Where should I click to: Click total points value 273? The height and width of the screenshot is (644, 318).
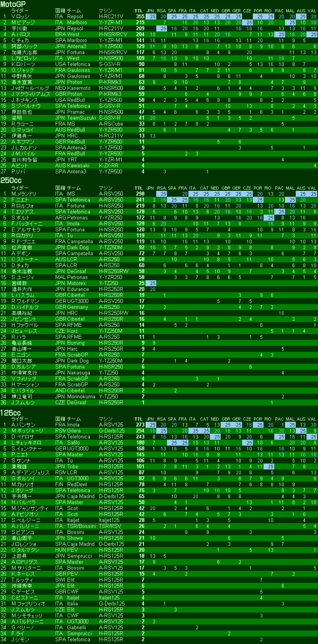point(140,425)
